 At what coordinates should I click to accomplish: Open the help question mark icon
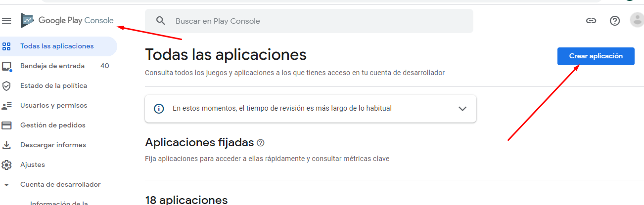point(614,21)
